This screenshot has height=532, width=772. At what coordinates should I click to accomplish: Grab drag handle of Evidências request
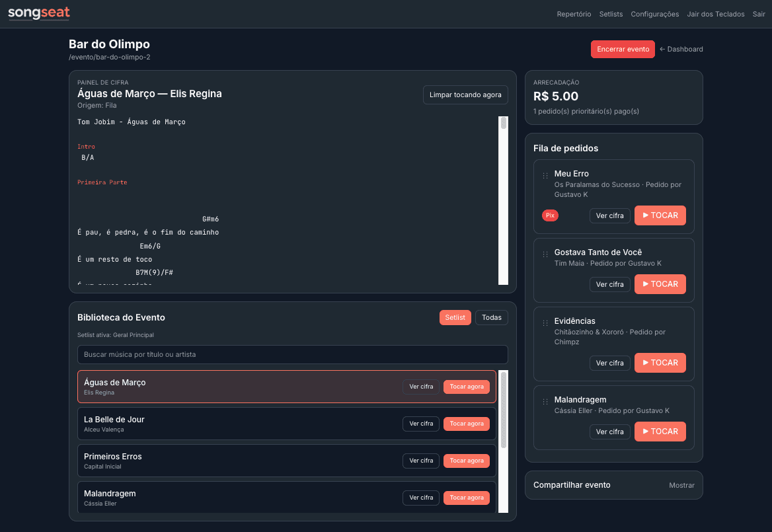(545, 323)
